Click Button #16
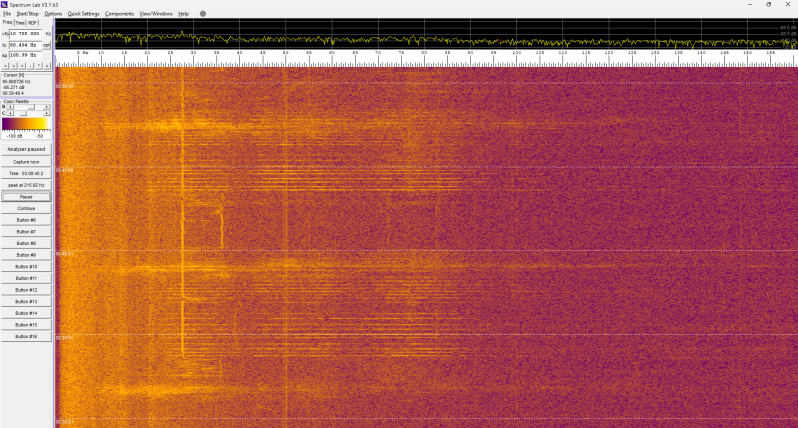798x428 pixels. pyautogui.click(x=26, y=336)
